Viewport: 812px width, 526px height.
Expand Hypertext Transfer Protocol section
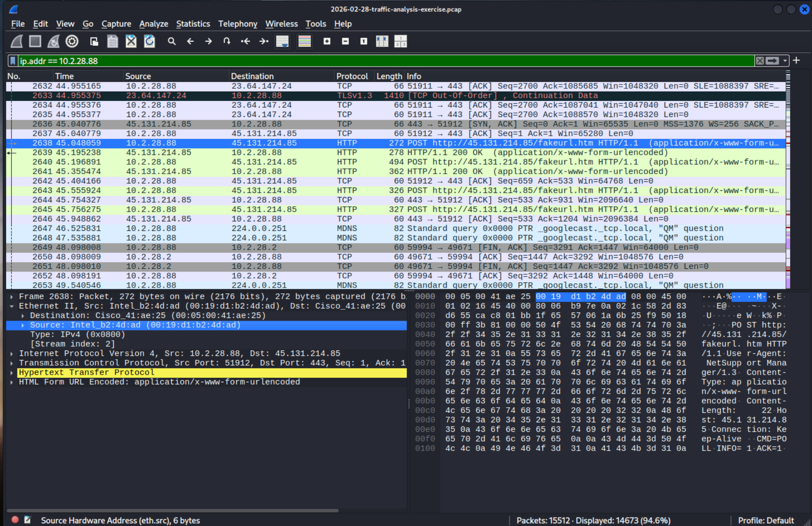(12, 372)
